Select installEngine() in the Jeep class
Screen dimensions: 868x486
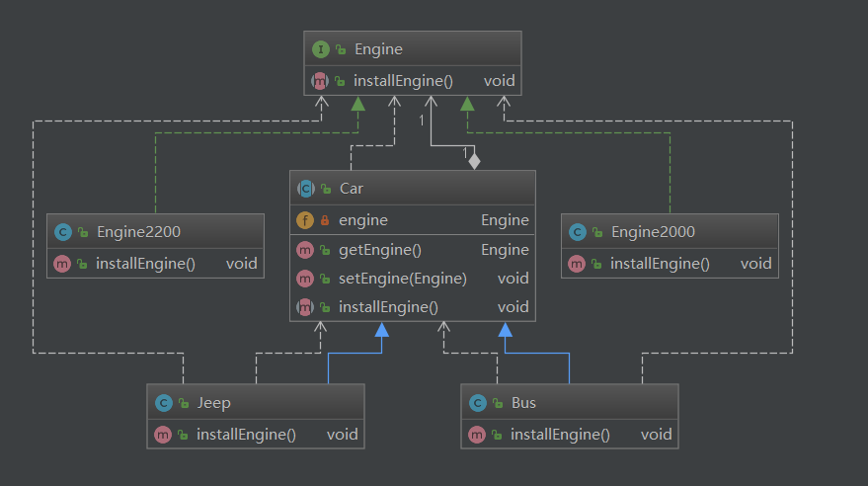[x=246, y=434]
